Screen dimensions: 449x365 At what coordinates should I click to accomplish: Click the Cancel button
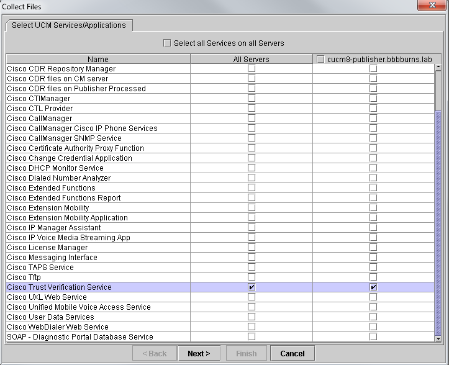pyautogui.click(x=292, y=353)
